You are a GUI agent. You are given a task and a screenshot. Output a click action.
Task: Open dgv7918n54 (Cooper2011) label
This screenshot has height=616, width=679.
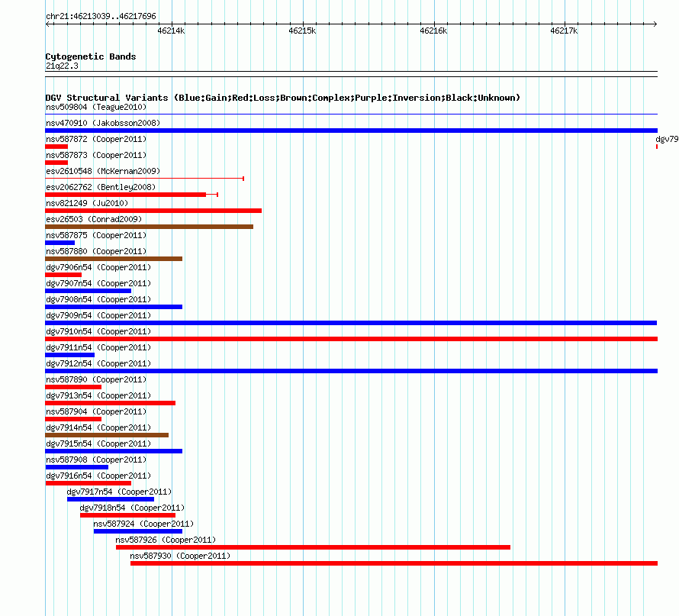click(132, 508)
